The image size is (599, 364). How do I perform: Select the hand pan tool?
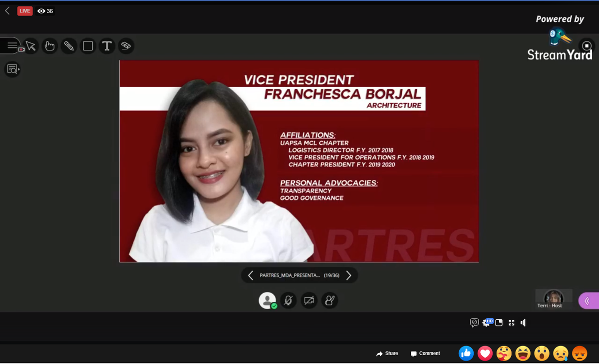(x=49, y=46)
